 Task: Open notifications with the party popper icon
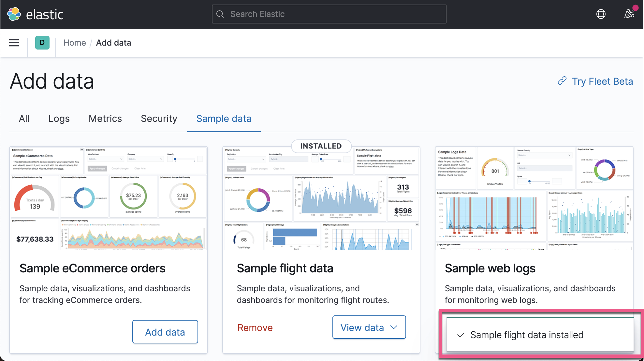[x=629, y=14]
